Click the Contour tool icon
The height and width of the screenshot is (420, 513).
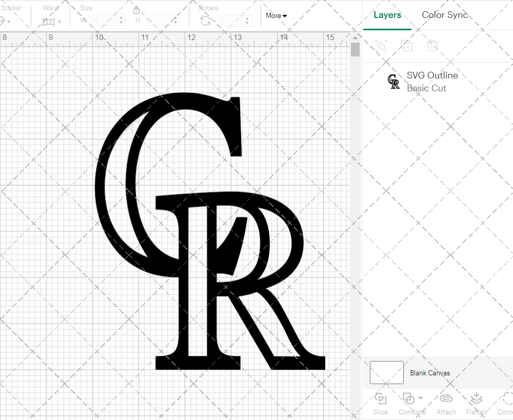click(507, 399)
